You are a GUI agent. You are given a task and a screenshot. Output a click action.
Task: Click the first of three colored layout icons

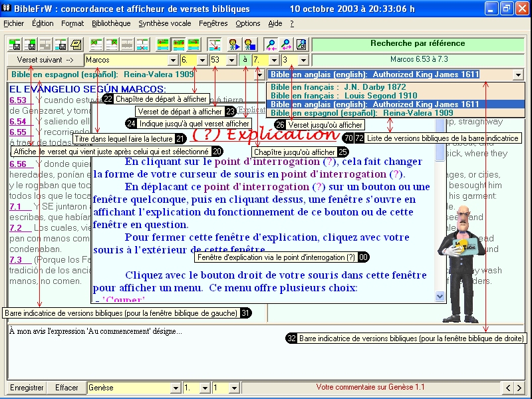pyautogui.click(x=163, y=45)
